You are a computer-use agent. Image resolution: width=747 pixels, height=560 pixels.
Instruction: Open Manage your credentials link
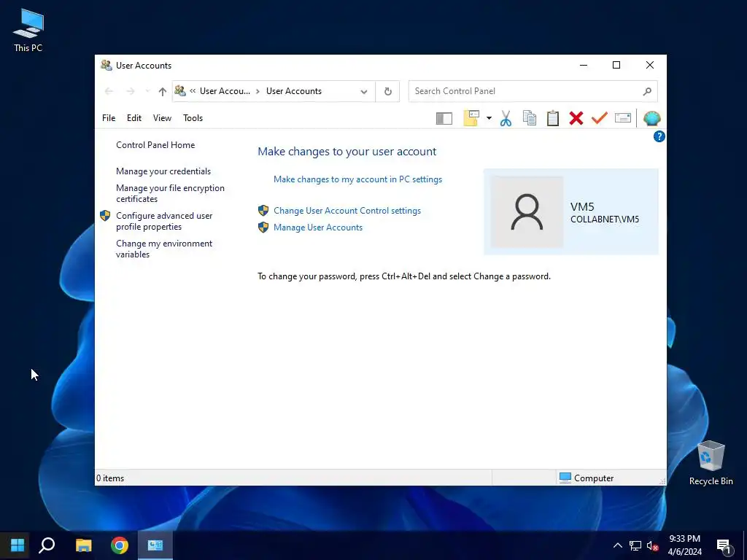[x=163, y=171]
